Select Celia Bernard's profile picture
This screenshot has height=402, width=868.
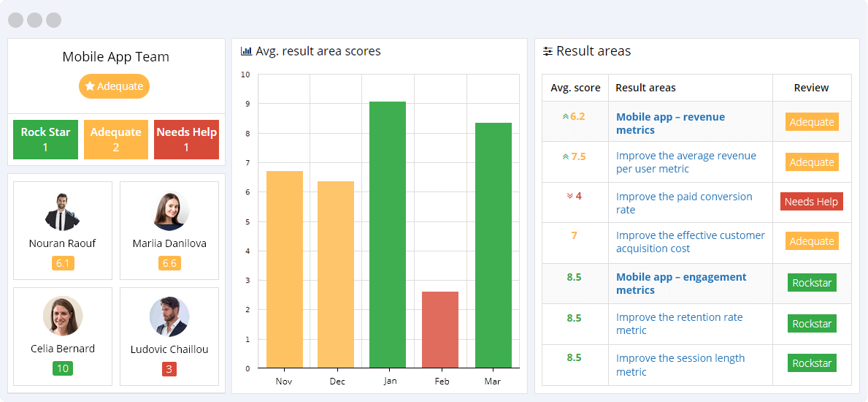62,316
